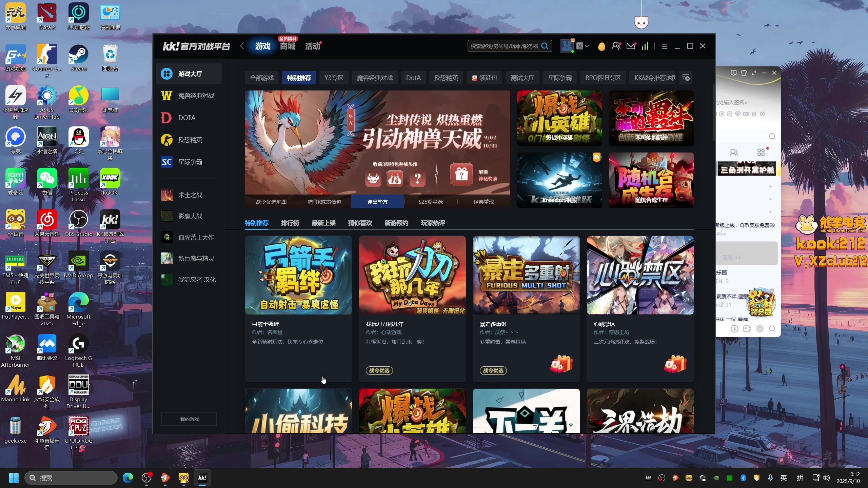The height and width of the screenshot is (488, 868).
Task: Expand the VIP level dropdown arrow
Action: point(587,46)
